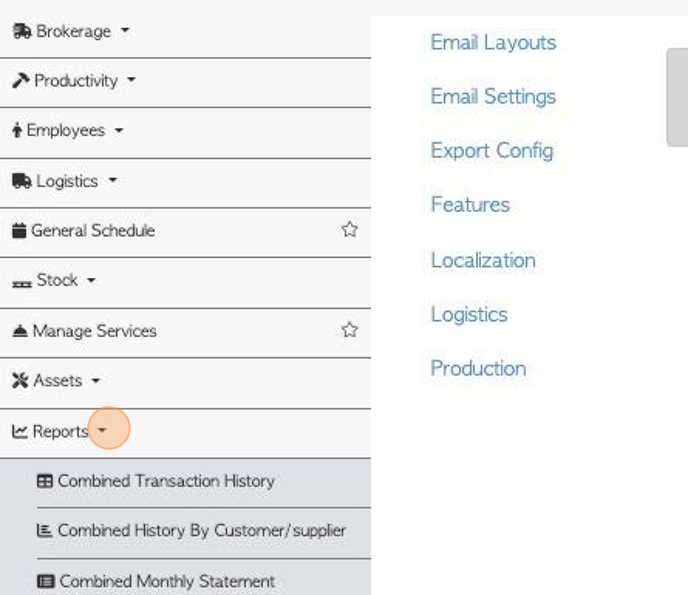Click the Brokerage truck icon
Image resolution: width=688 pixels, height=595 pixels.
tap(22, 31)
